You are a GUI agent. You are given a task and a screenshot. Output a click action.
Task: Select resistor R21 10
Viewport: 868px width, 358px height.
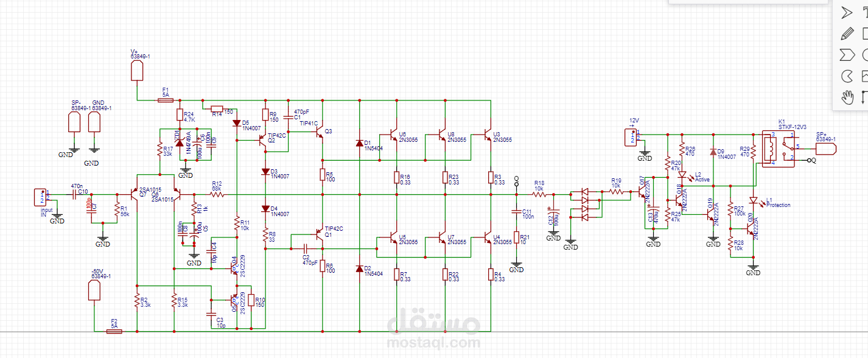tap(516, 238)
